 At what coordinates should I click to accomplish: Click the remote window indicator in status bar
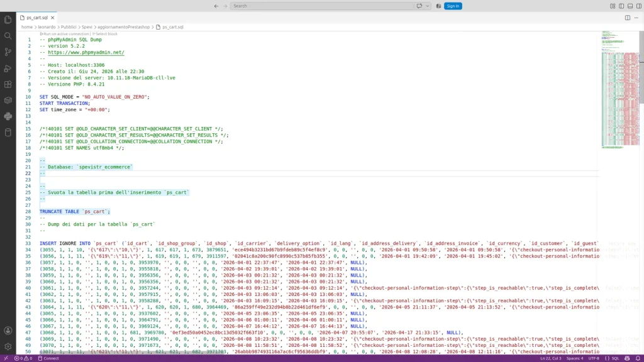click(6, 358)
